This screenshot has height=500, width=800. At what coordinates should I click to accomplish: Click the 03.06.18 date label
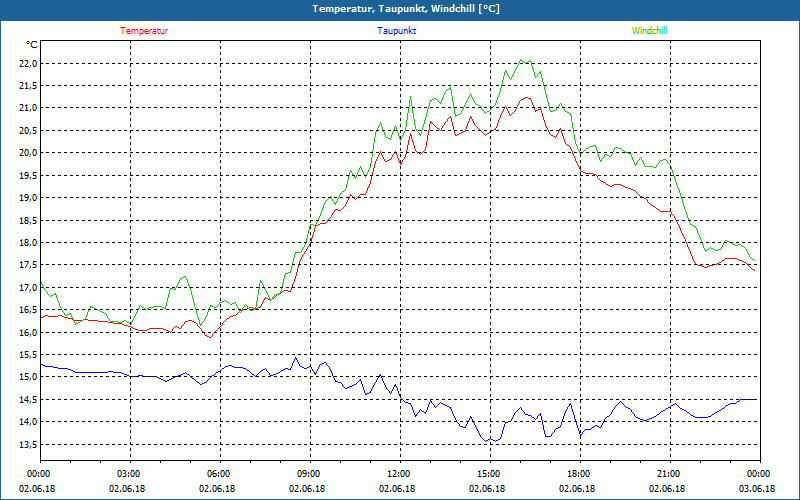tap(758, 489)
